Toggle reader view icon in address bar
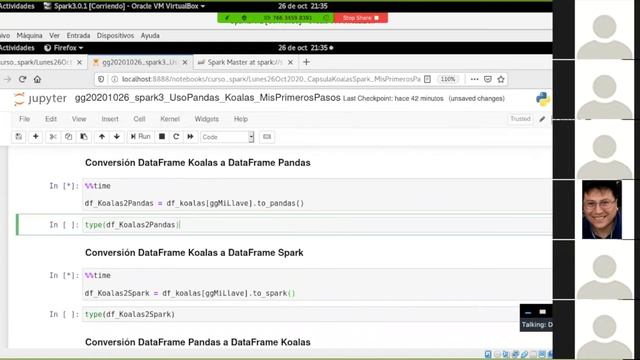This screenshot has height=360, width=640. click(427, 79)
